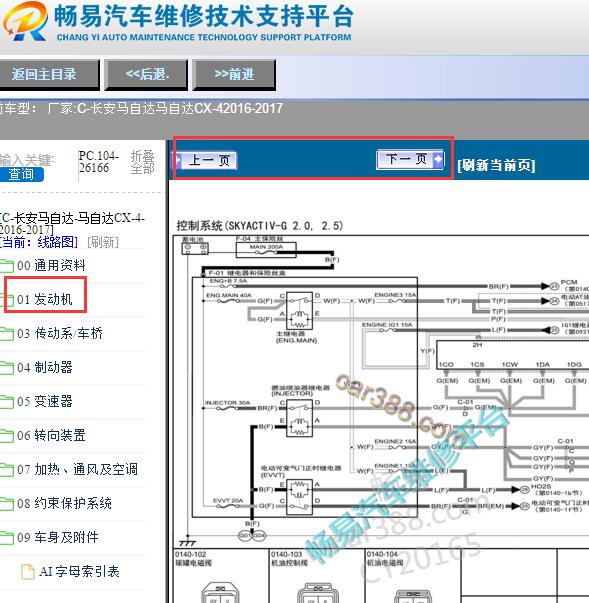Click the Chang Yi platform logo

(25, 21)
